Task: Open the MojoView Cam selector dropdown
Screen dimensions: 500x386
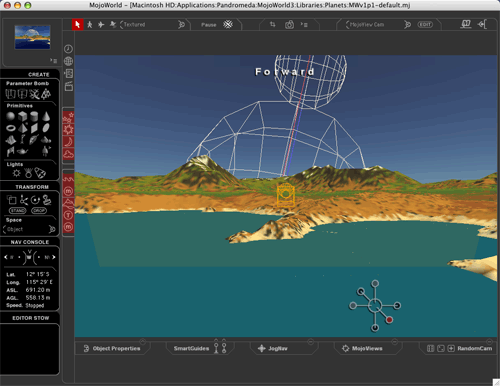Action: pos(378,25)
